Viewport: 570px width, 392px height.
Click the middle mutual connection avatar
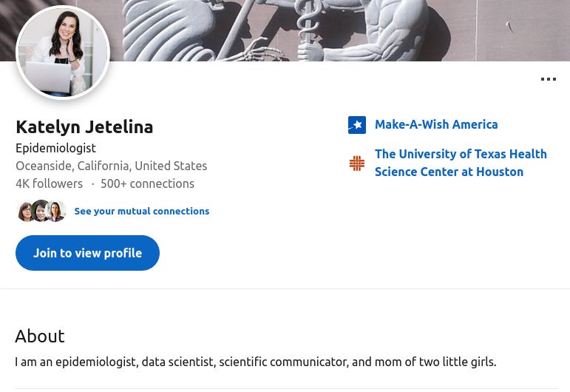40,212
